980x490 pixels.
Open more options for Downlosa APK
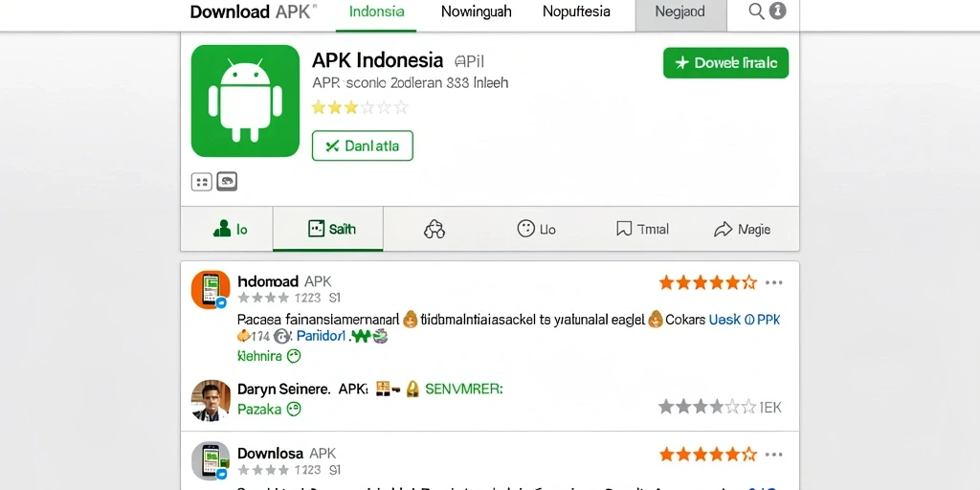(773, 455)
